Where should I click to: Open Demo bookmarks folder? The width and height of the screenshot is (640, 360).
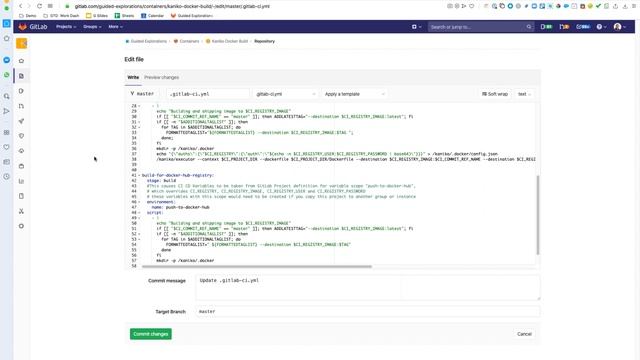tap(28, 16)
